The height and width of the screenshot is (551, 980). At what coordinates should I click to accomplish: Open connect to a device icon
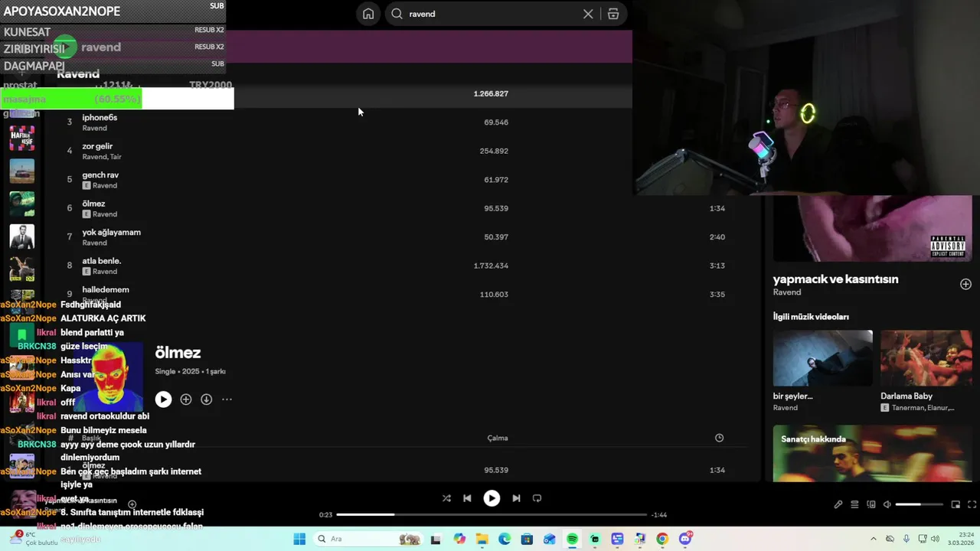[x=871, y=504]
